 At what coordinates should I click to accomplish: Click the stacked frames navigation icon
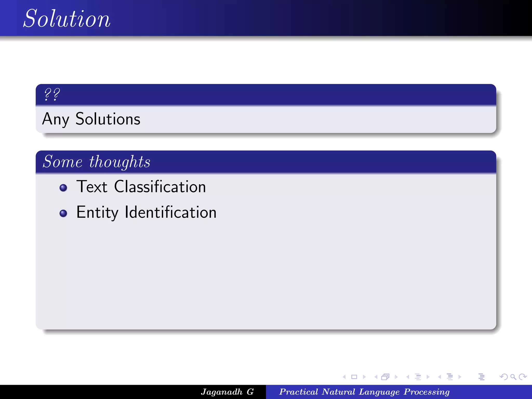click(x=385, y=377)
